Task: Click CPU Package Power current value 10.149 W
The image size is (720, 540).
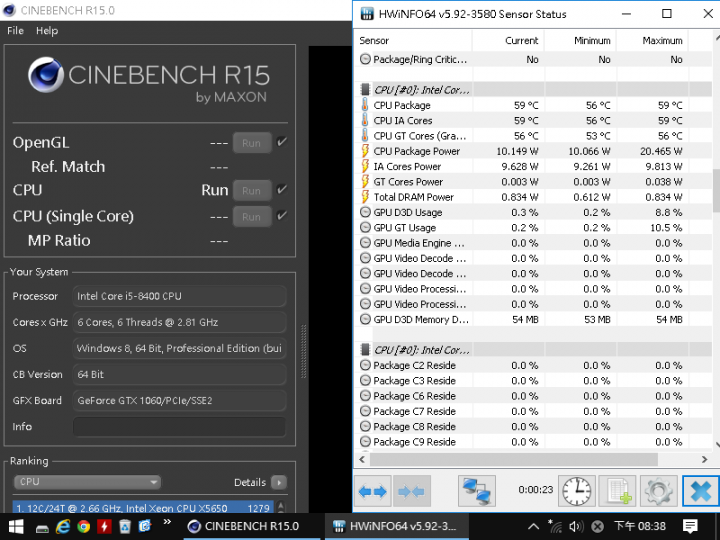Action: (518, 151)
